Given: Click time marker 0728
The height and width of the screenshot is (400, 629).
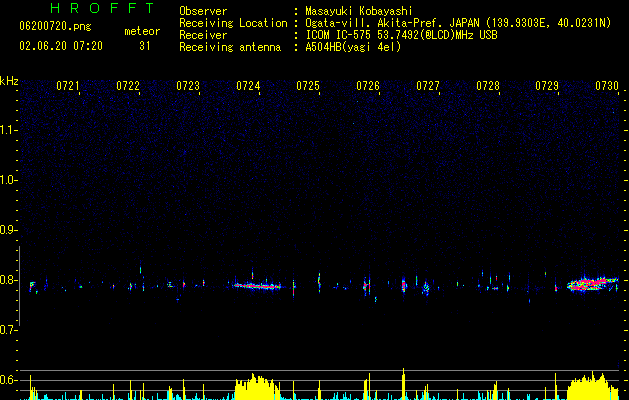Looking at the screenshot, I should 488,86.
